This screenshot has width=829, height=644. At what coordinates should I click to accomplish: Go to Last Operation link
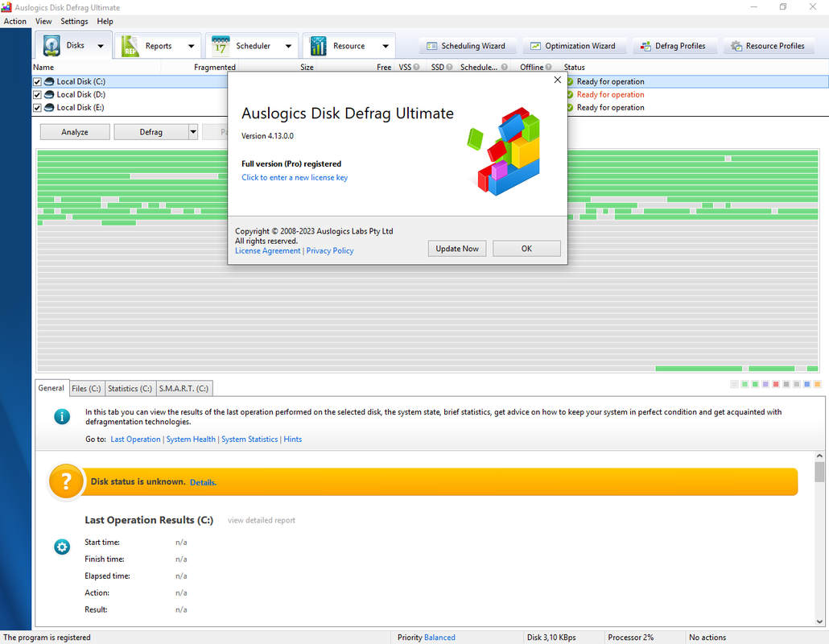[x=135, y=440]
